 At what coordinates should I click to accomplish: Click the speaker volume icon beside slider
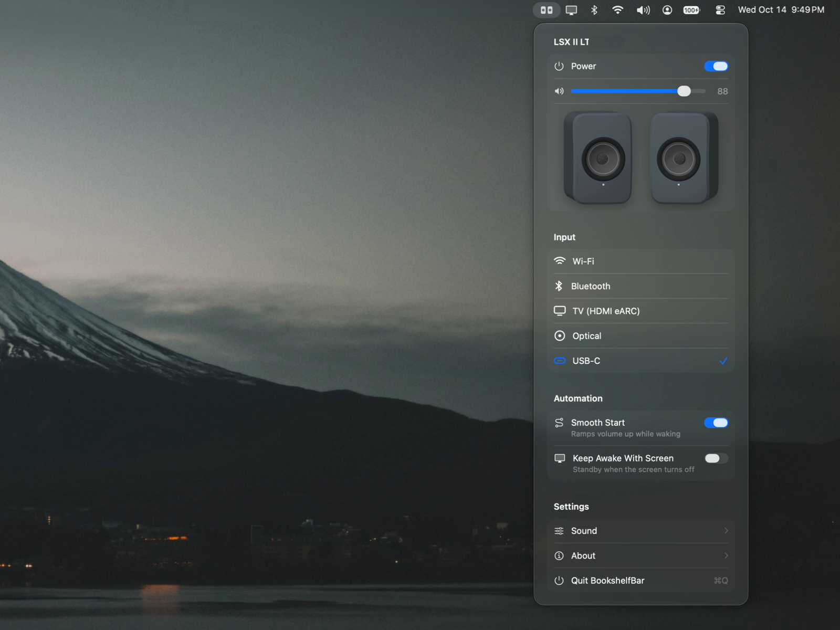click(x=559, y=91)
